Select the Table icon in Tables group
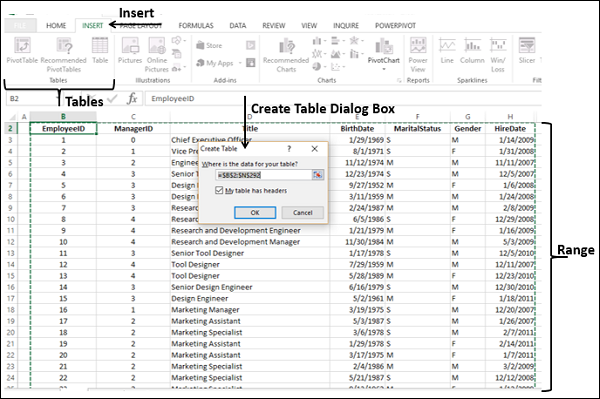Screen dimensions: 600x399 [x=100, y=46]
